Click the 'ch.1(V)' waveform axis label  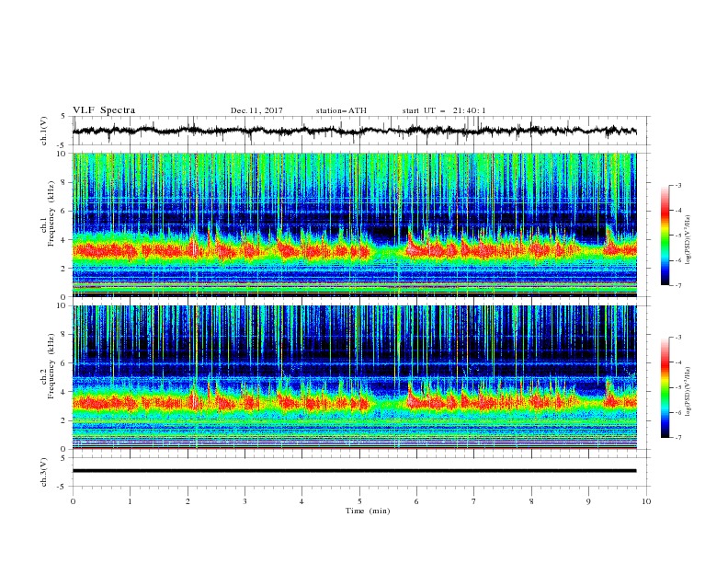tap(44, 131)
